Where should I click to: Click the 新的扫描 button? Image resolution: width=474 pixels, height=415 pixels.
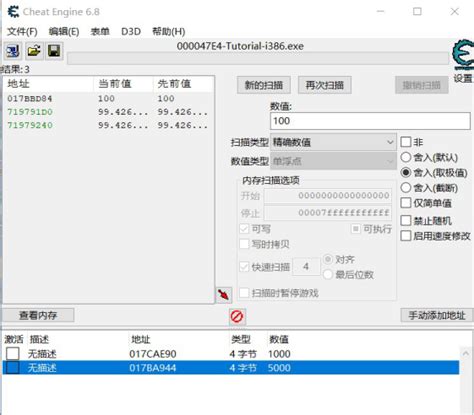[x=264, y=85]
